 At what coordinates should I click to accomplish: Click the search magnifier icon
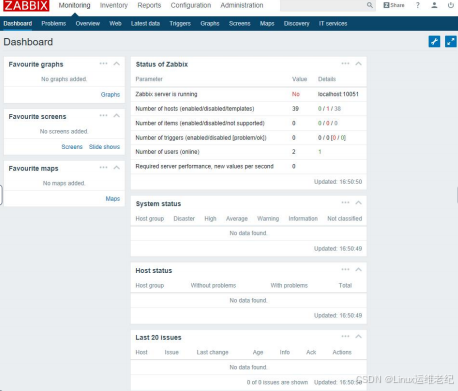point(370,5)
